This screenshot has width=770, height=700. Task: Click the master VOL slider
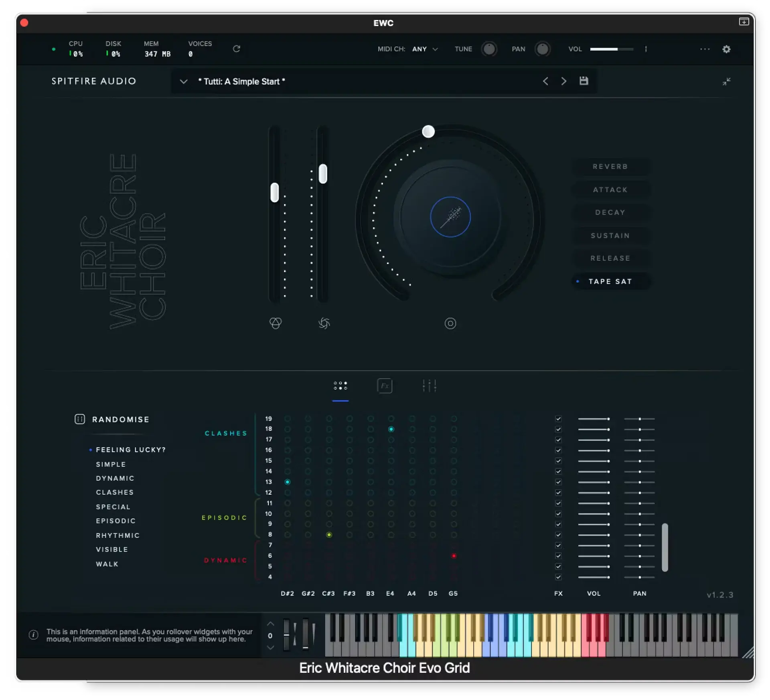click(611, 49)
